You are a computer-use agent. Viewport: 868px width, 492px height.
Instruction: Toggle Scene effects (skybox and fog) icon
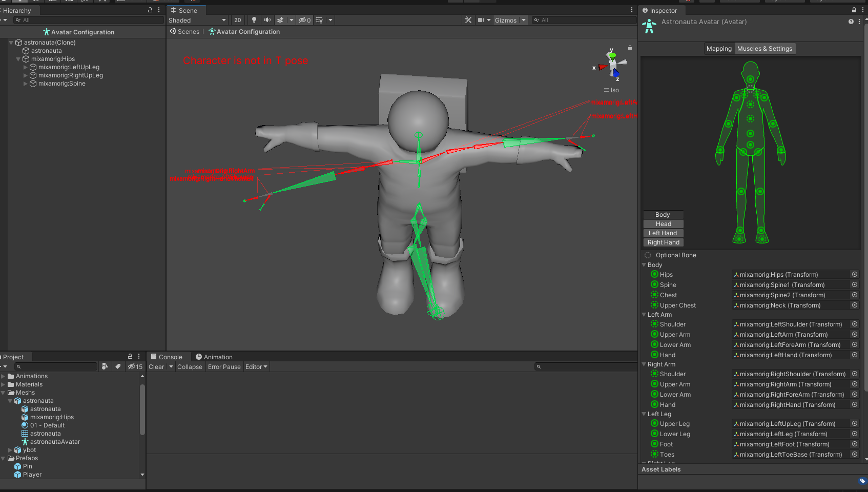pos(280,20)
